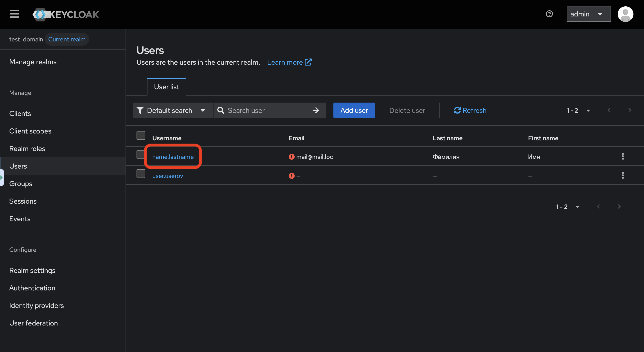Click email warning icon for mail@mail.loc

(291, 157)
